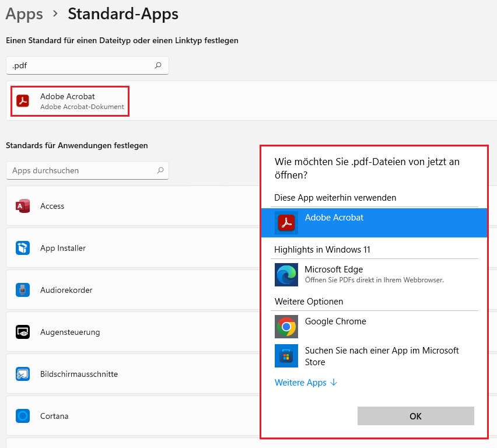
Task: Click the file type search field containing .pdf
Action: point(82,66)
